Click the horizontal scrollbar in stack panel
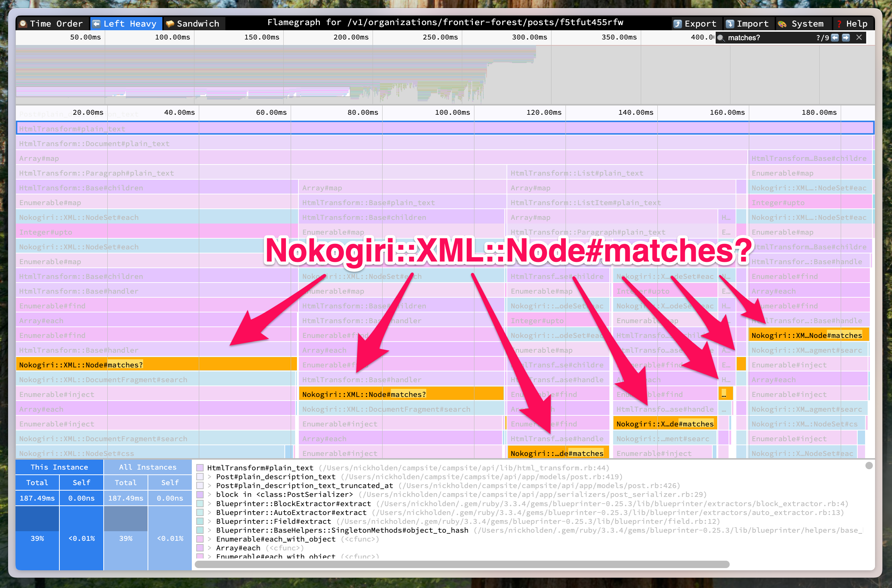This screenshot has width=892, height=588. (x=461, y=564)
